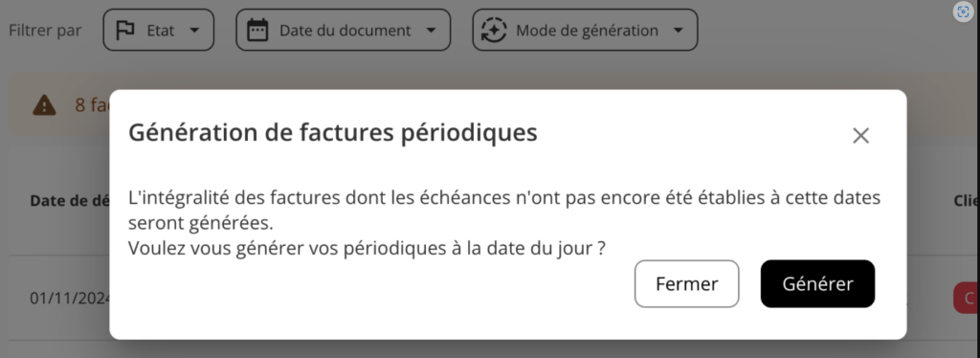This screenshot has height=358, width=980.
Task: Click the Clie… column header
Action: point(967,201)
